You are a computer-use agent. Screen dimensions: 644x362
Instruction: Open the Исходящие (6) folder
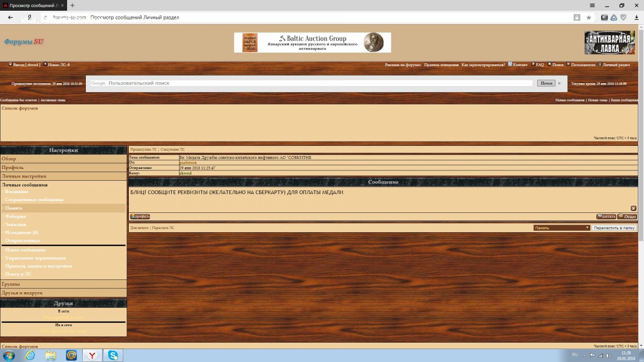(21, 232)
